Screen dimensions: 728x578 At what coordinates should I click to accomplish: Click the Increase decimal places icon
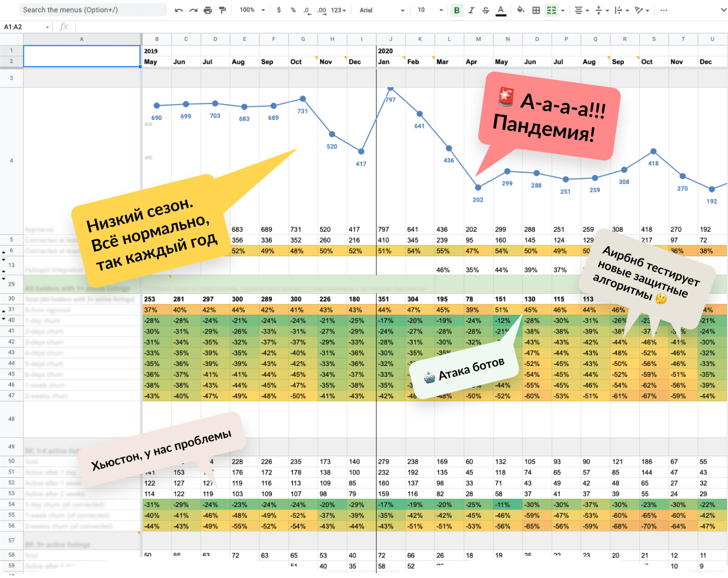click(320, 10)
